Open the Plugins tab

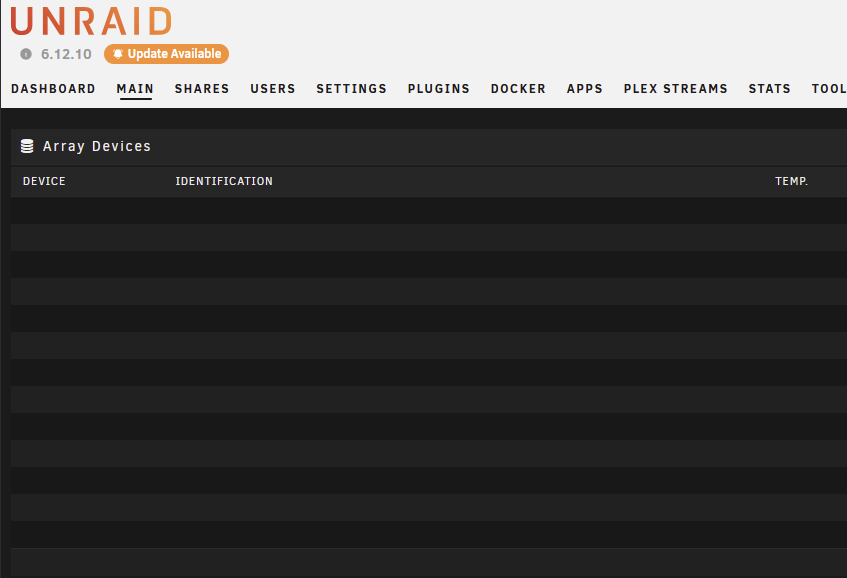439,89
